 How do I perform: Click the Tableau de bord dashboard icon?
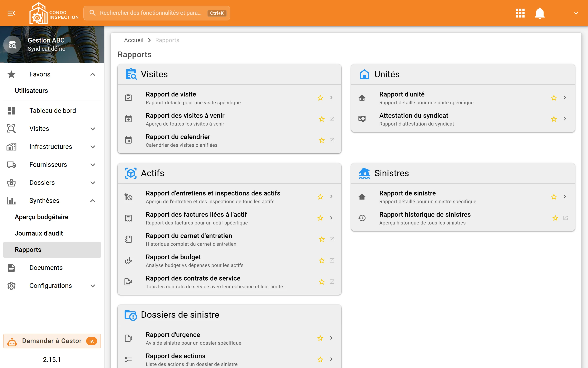11,110
